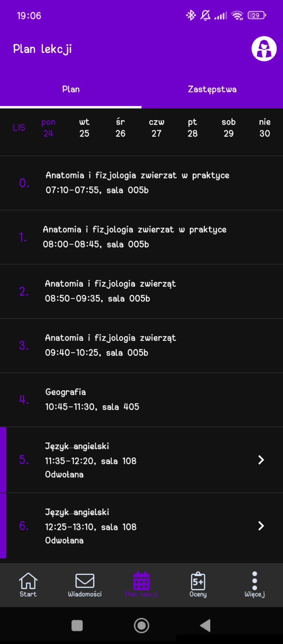Tap the Więcej three-dot icon
This screenshot has height=644, width=283.
(x=254, y=581)
